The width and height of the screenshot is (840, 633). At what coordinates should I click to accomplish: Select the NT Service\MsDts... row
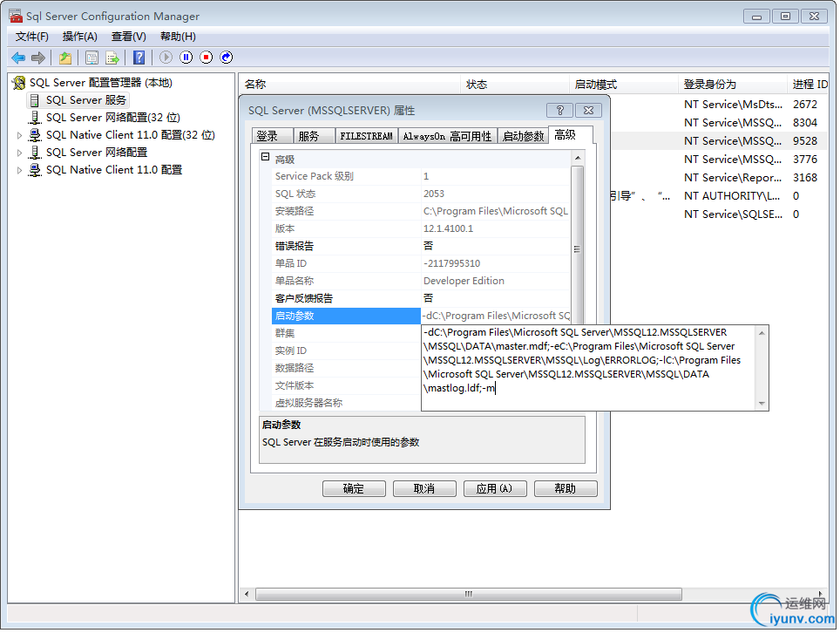click(x=719, y=105)
